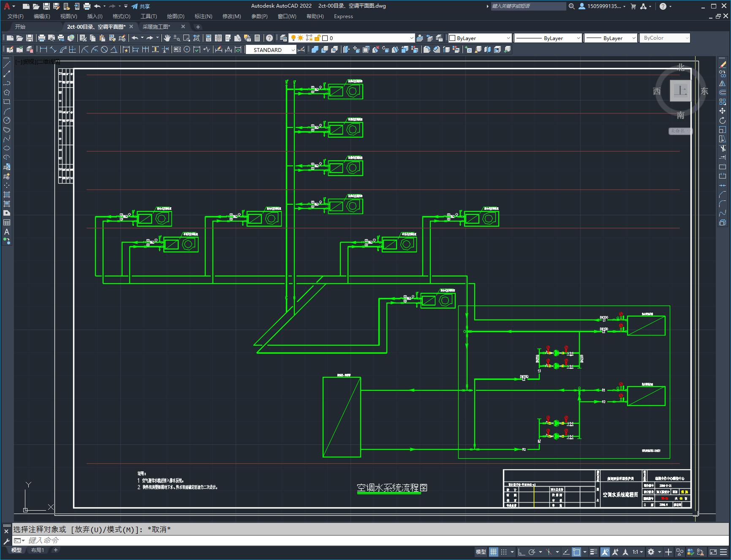The height and width of the screenshot is (560, 731).
Task: Click the 上 top face of ViewCube
Action: coord(680,90)
